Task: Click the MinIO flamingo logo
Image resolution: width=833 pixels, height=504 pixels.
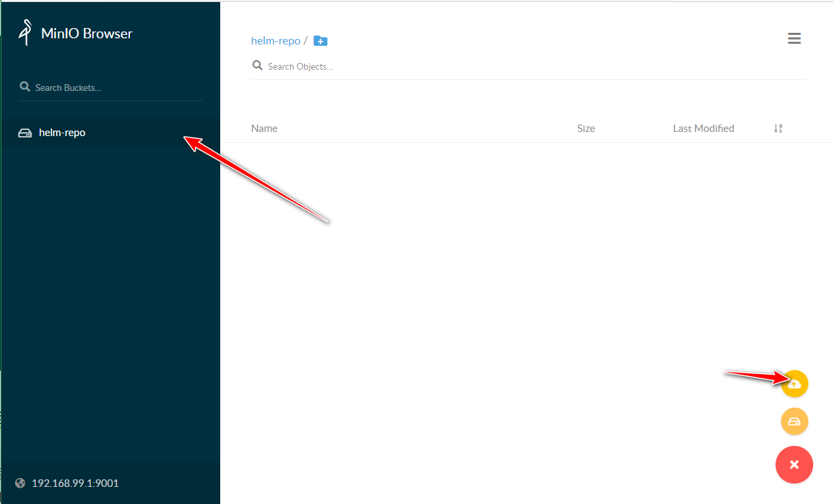Action: 26,33
